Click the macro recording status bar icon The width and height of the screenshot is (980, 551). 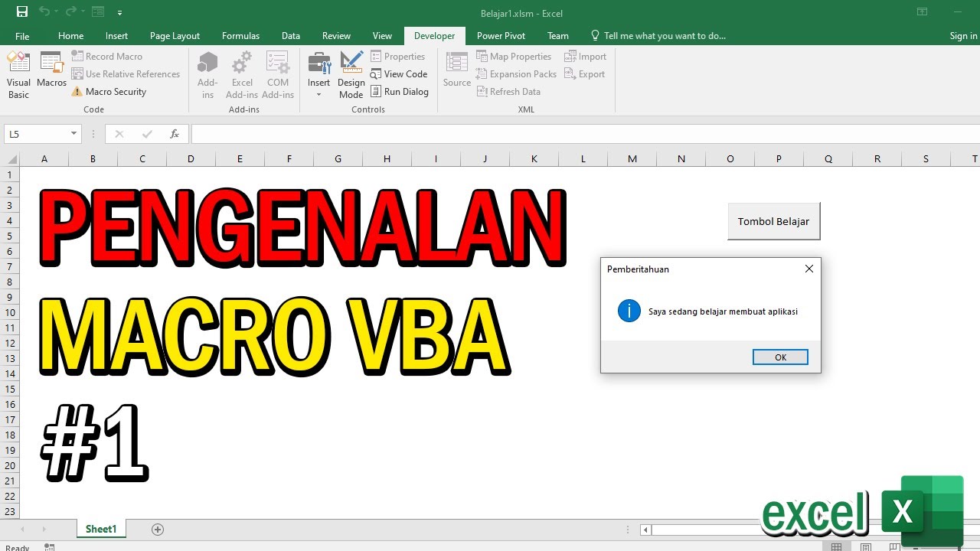50,547
